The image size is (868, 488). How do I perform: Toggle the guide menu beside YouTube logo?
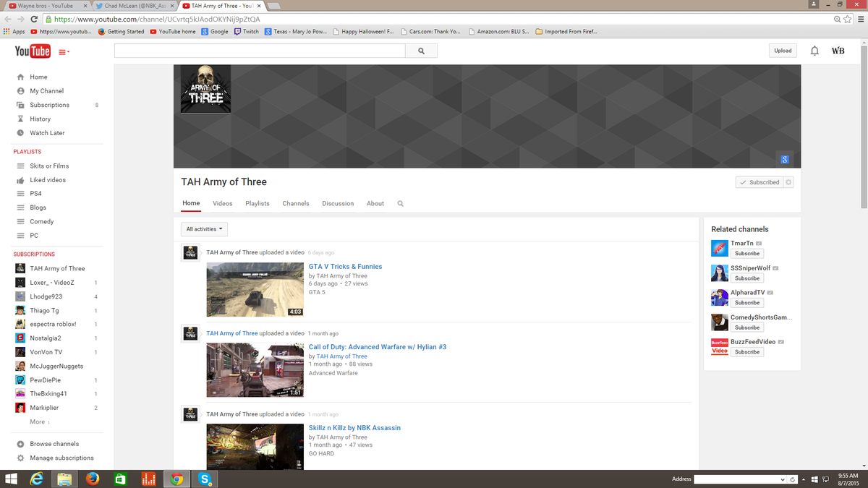tap(64, 51)
